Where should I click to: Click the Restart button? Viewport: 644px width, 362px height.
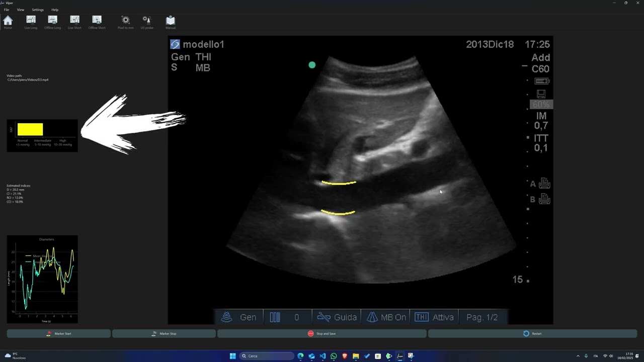532,333
